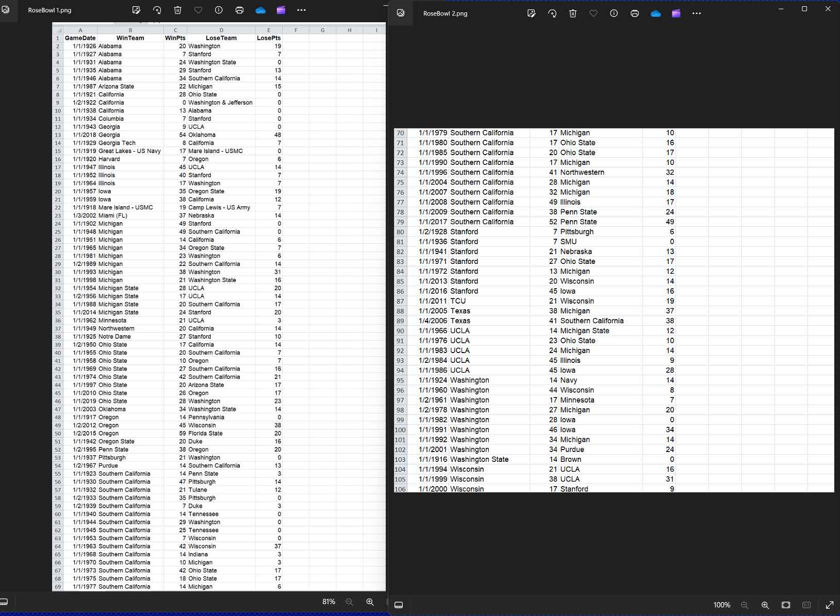Click the purple app icon in RoseBowl 1.png window
Screen dimensions: 840x616
[281, 10]
